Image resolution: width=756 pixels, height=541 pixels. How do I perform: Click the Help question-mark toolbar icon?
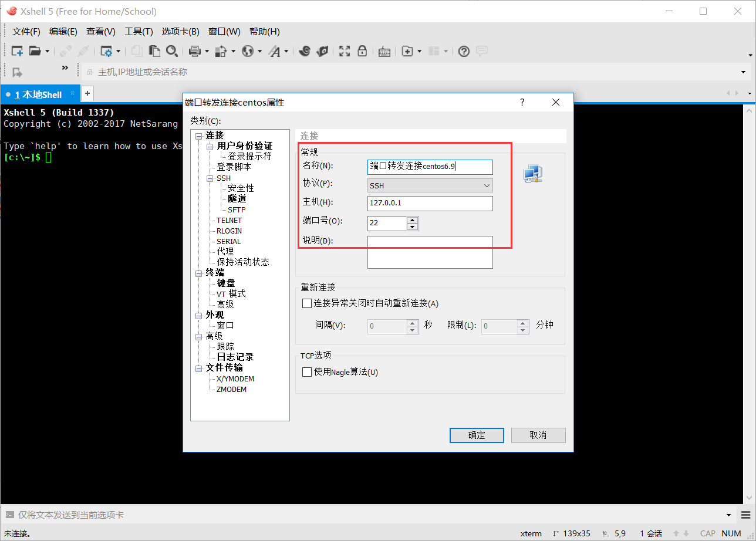[x=464, y=51]
